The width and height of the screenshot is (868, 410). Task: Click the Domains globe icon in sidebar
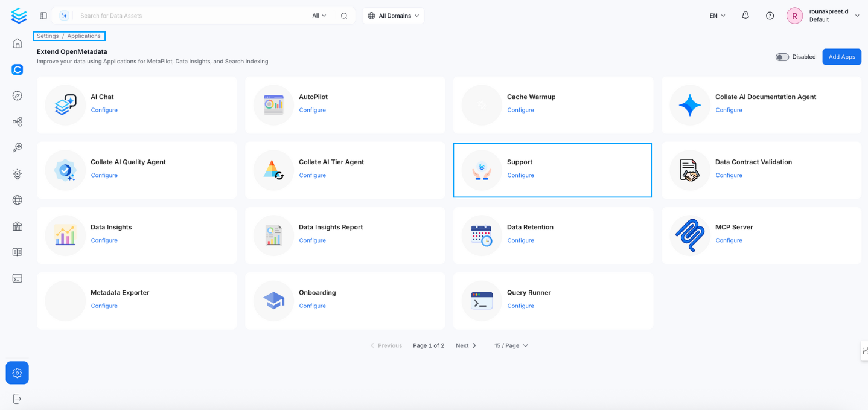(x=17, y=199)
